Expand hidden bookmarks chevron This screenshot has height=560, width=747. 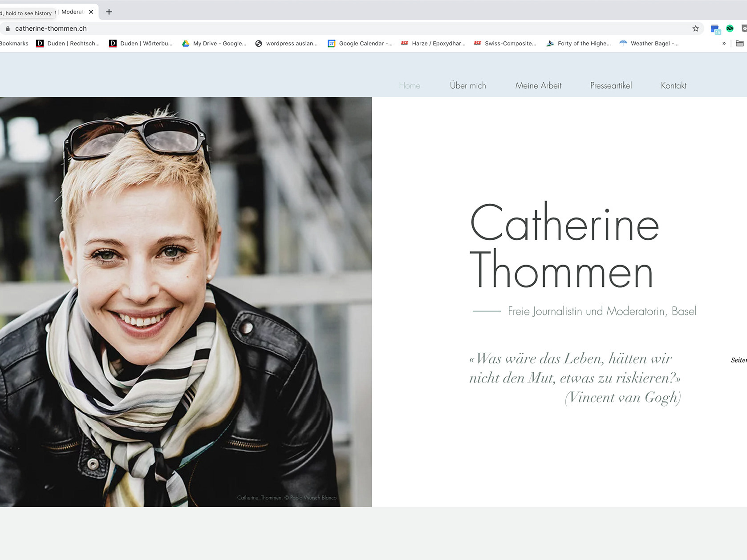724,44
